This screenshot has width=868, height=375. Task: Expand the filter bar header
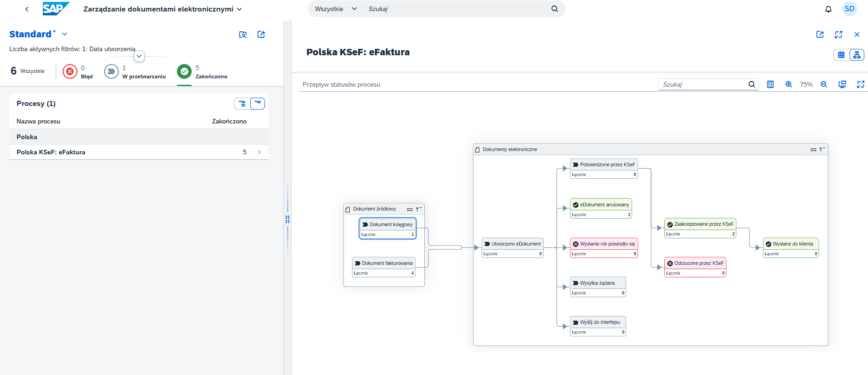tap(139, 56)
